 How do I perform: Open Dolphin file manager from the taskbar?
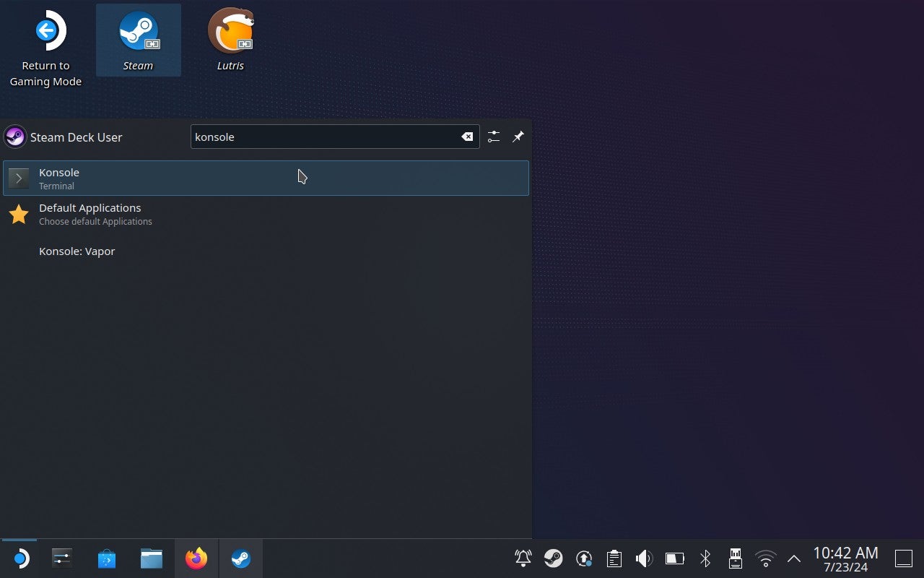[x=152, y=558]
